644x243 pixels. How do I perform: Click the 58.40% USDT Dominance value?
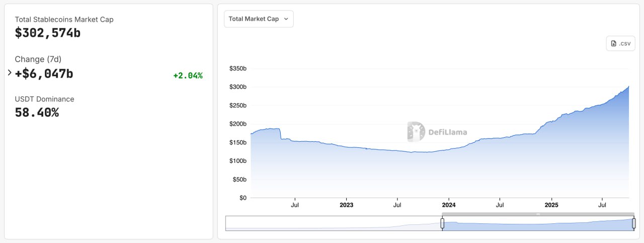[37, 112]
